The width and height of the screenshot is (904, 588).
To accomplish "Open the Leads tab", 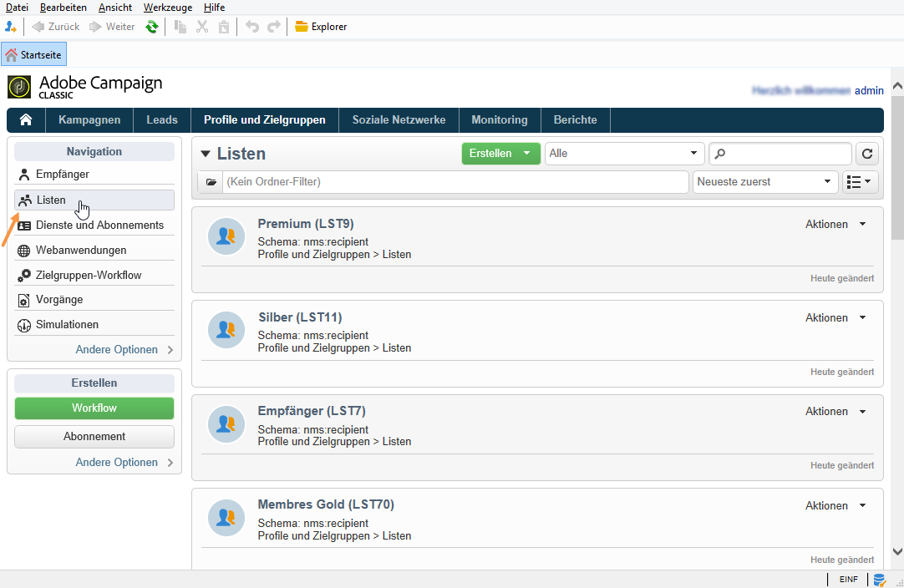I will coord(162,120).
